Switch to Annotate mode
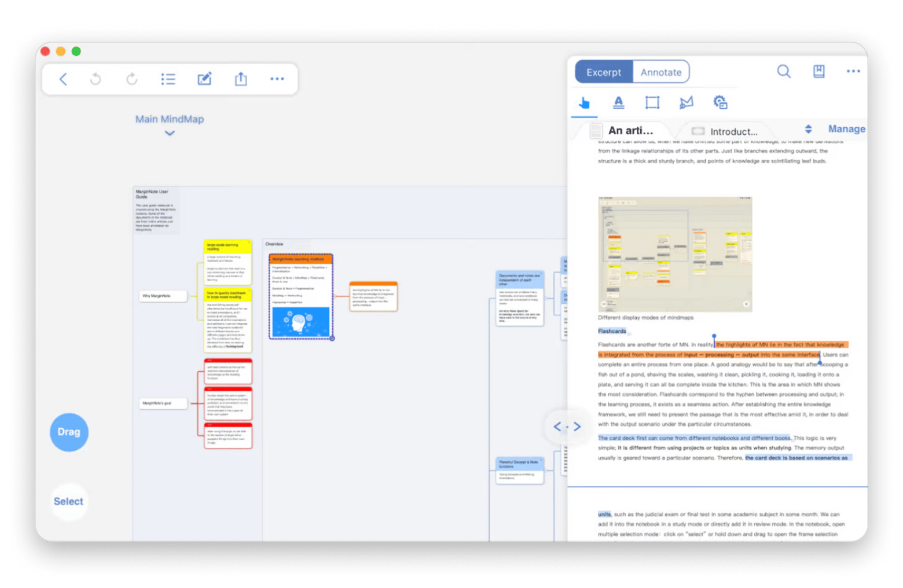The width and height of the screenshot is (903, 588). [660, 72]
